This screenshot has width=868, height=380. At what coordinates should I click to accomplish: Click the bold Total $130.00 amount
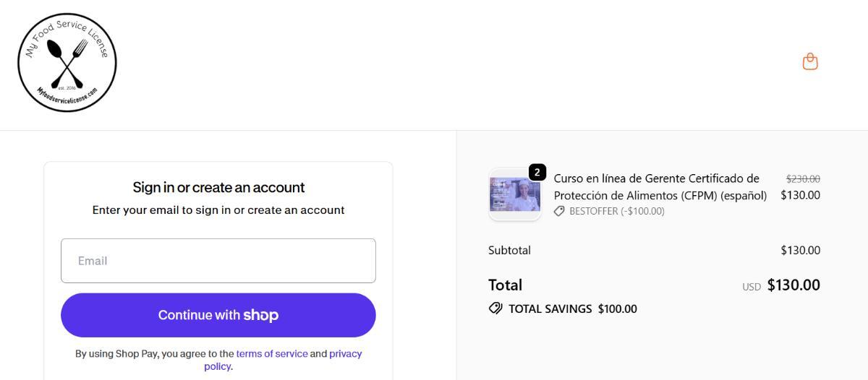point(793,285)
